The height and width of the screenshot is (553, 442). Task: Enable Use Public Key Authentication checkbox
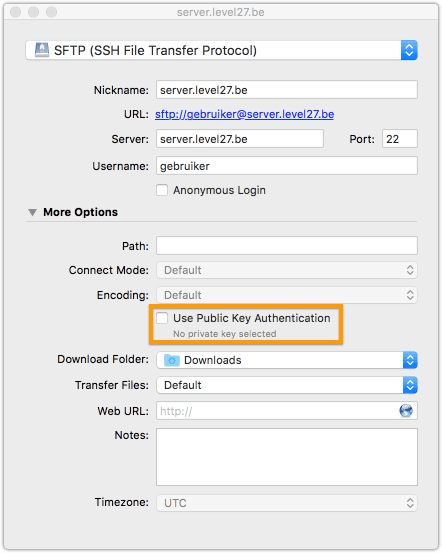coord(162,318)
